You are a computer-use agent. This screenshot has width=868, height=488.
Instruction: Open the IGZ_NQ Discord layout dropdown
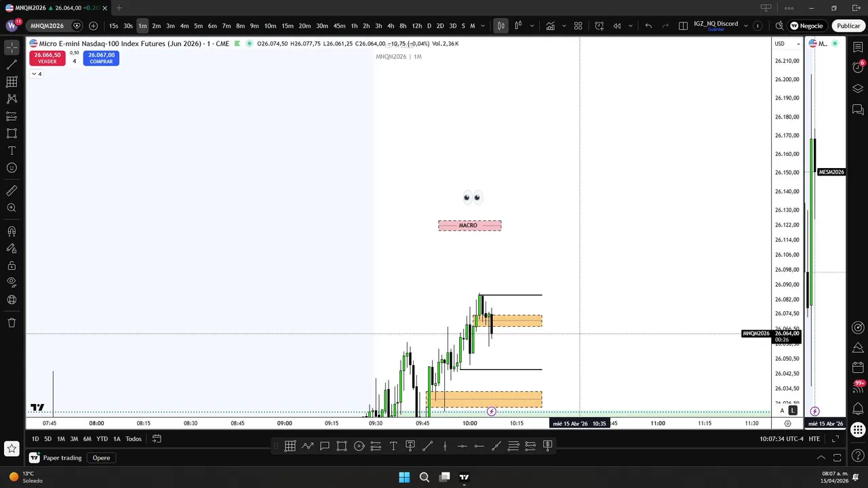746,26
